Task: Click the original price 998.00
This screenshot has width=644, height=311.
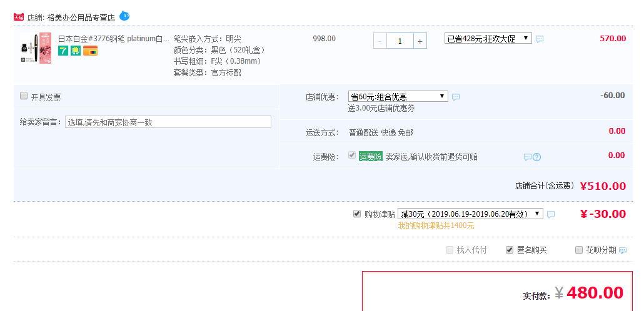Action: coord(324,39)
